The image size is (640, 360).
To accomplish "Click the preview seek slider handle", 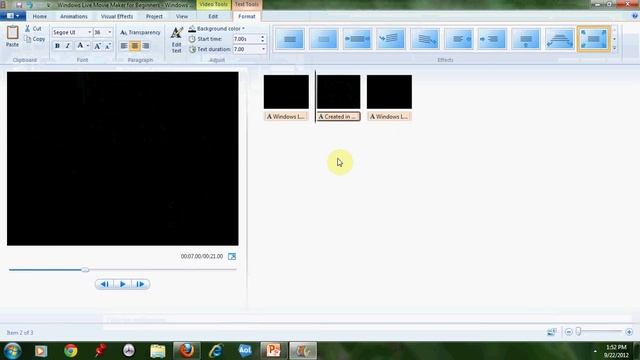I will click(85, 269).
